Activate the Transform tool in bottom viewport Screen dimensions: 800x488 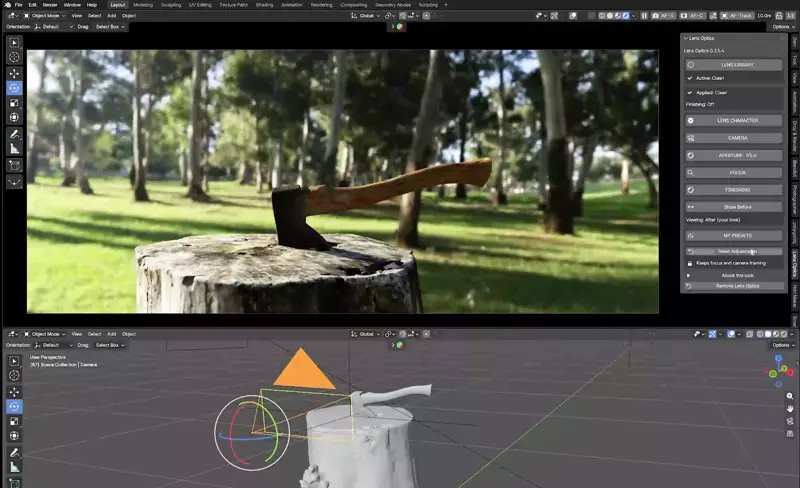[x=14, y=436]
